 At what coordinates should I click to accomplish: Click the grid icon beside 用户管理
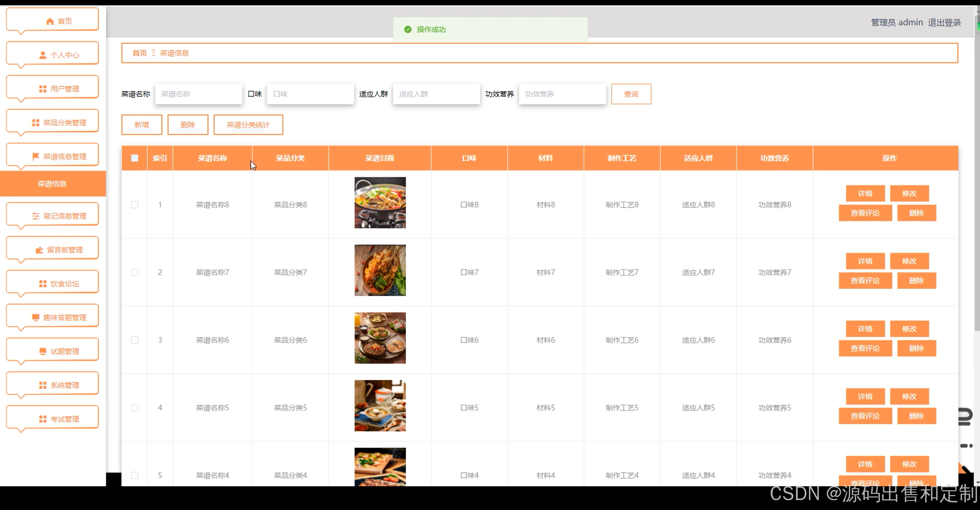pyautogui.click(x=42, y=89)
